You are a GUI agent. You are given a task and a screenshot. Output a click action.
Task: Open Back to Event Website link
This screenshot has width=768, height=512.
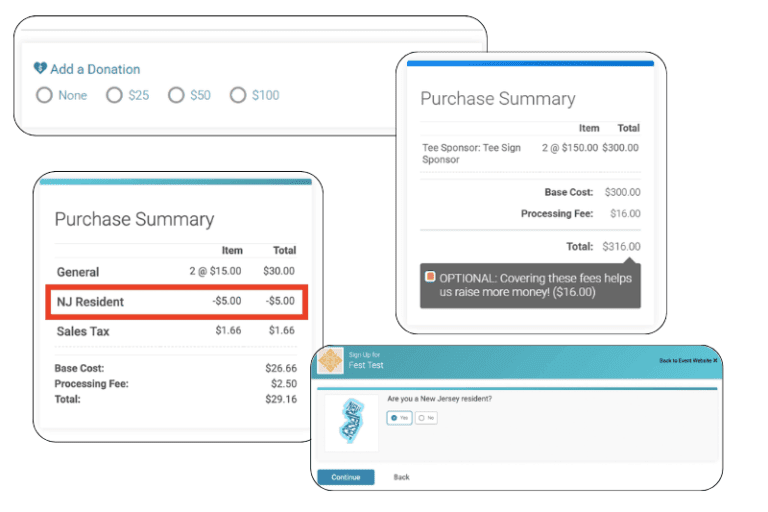(x=688, y=360)
